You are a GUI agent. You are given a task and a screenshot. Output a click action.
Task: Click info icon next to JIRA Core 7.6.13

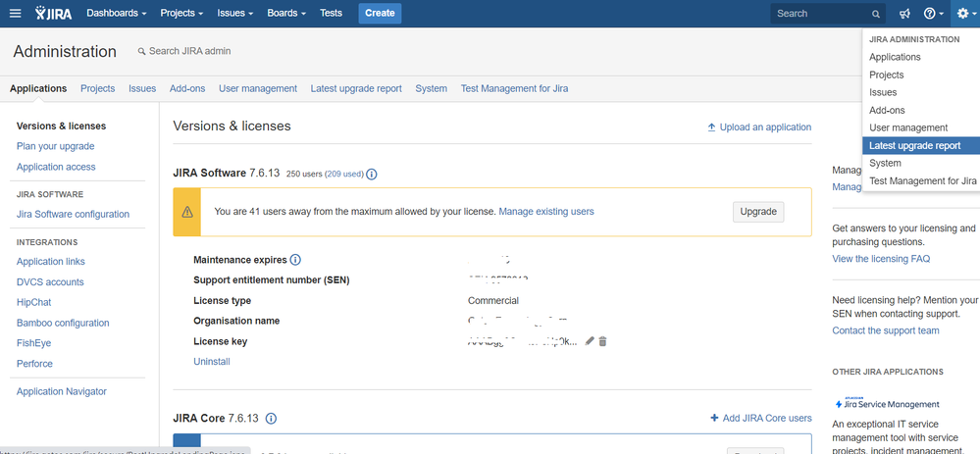(x=272, y=419)
